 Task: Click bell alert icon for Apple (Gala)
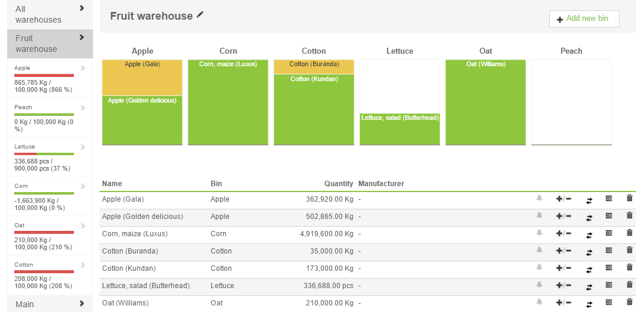539,199
